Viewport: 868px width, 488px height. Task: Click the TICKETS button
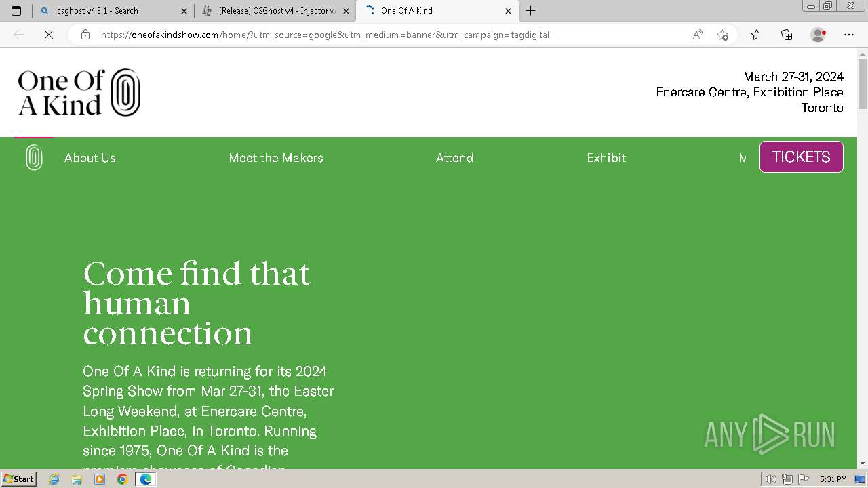(802, 157)
